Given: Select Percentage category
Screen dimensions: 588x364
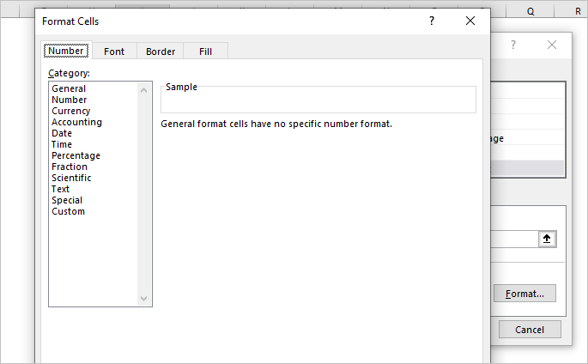Looking at the screenshot, I should (76, 155).
